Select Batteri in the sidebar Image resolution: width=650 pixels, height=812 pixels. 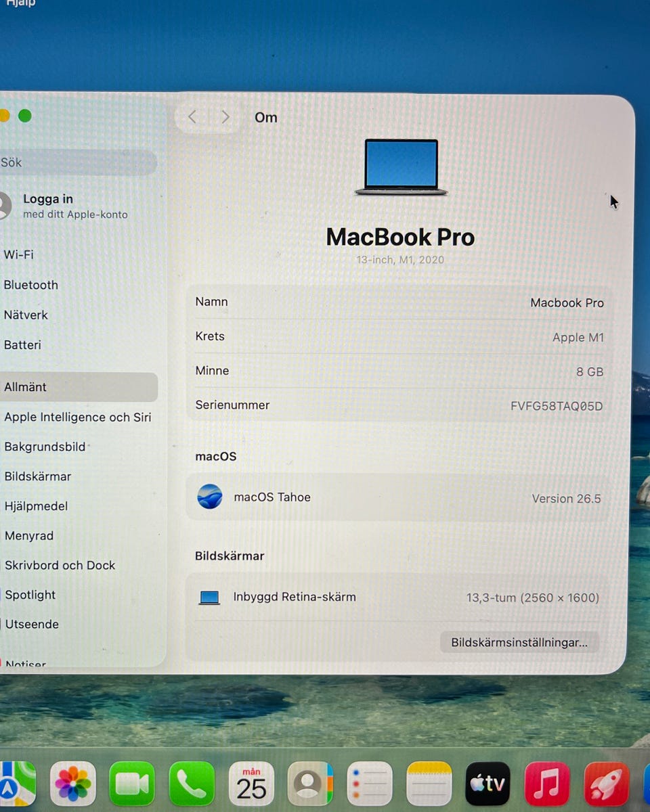coord(22,344)
